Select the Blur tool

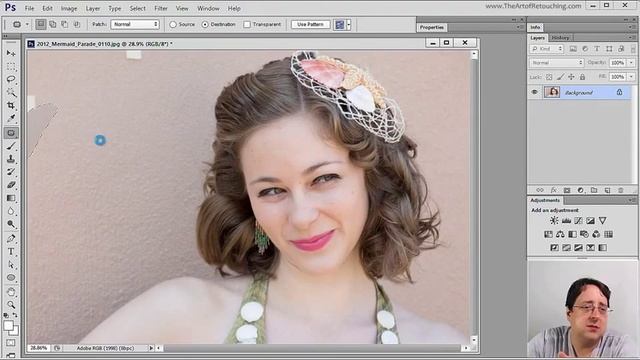(11, 211)
